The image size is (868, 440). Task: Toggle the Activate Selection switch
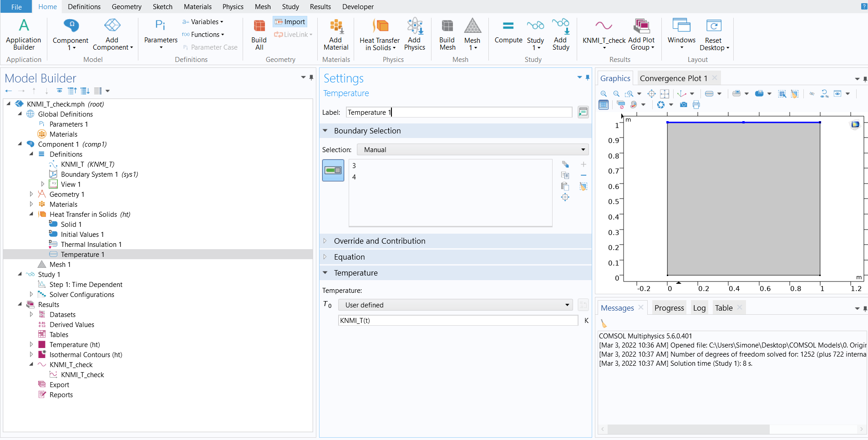coord(333,170)
